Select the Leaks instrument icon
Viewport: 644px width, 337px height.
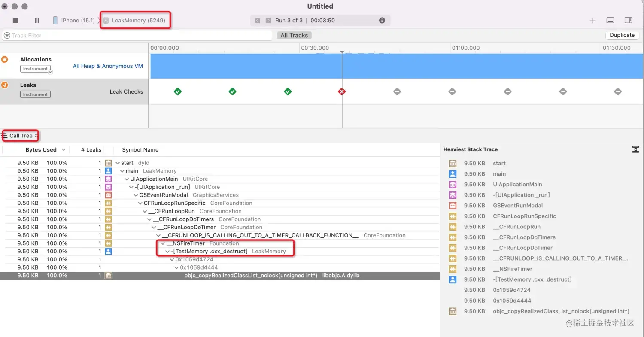coord(5,85)
